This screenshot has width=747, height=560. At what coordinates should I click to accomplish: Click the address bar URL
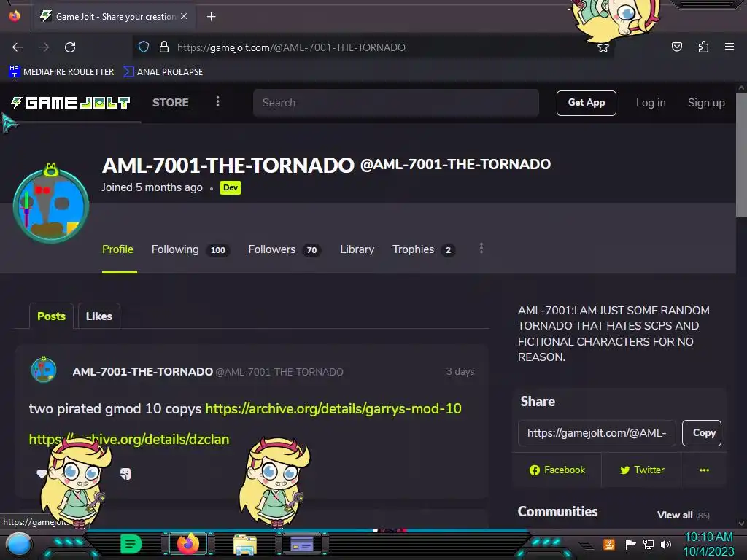291,47
